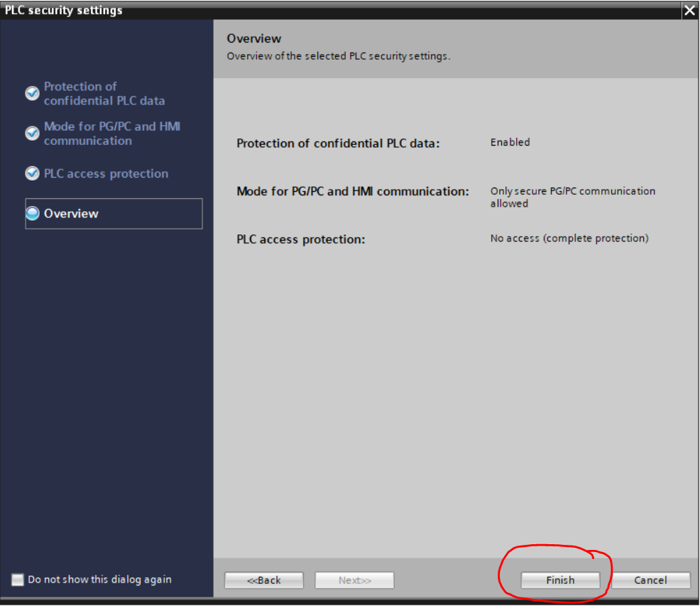Enable 'Do not show this dialog again' checkbox
Screen dimensions: 700x606
(18, 580)
